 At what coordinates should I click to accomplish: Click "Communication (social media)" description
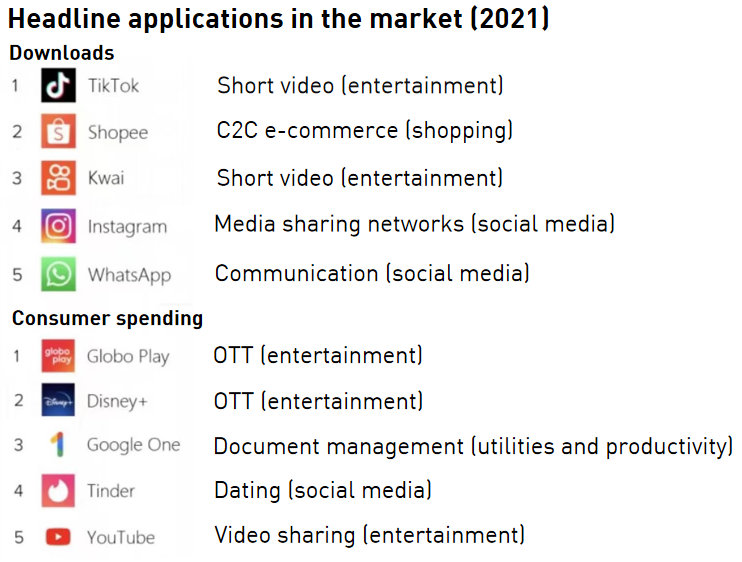(372, 273)
